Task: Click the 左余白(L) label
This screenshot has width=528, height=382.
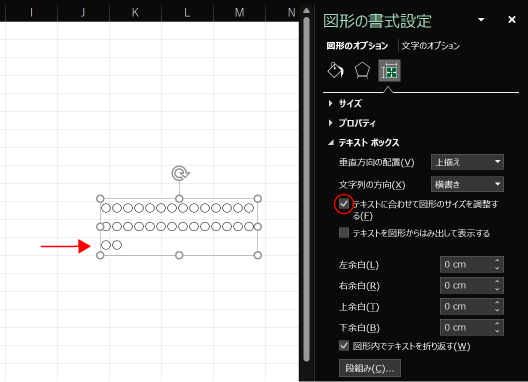Action: [x=359, y=265]
